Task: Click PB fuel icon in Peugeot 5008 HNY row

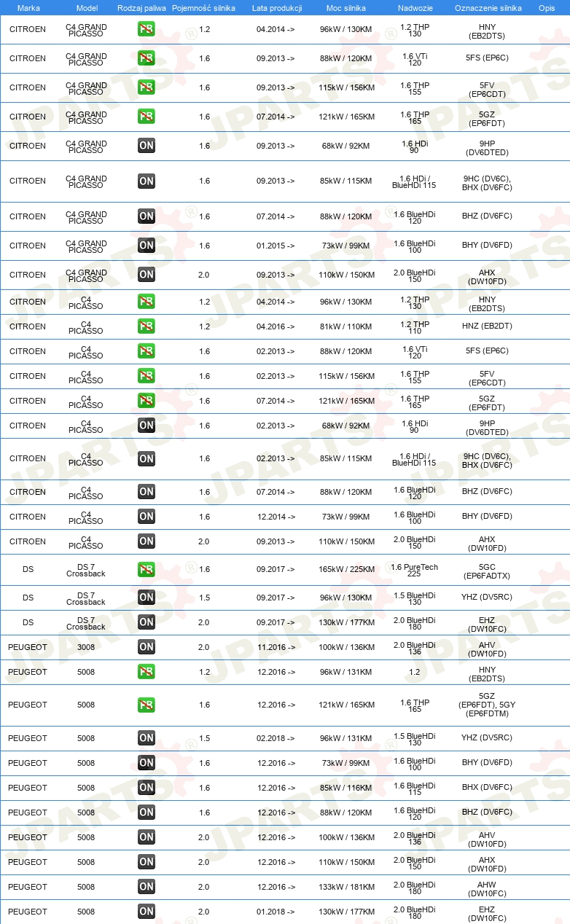Action: pyautogui.click(x=147, y=672)
